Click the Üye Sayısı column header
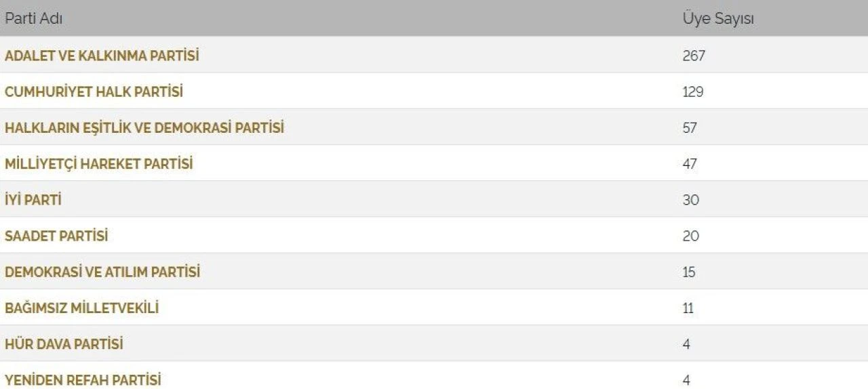 coord(718,19)
